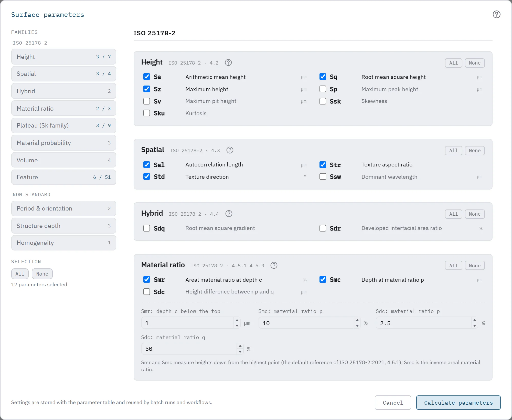512x420 pixels.
Task: Go to Material probability family
Action: [64, 143]
